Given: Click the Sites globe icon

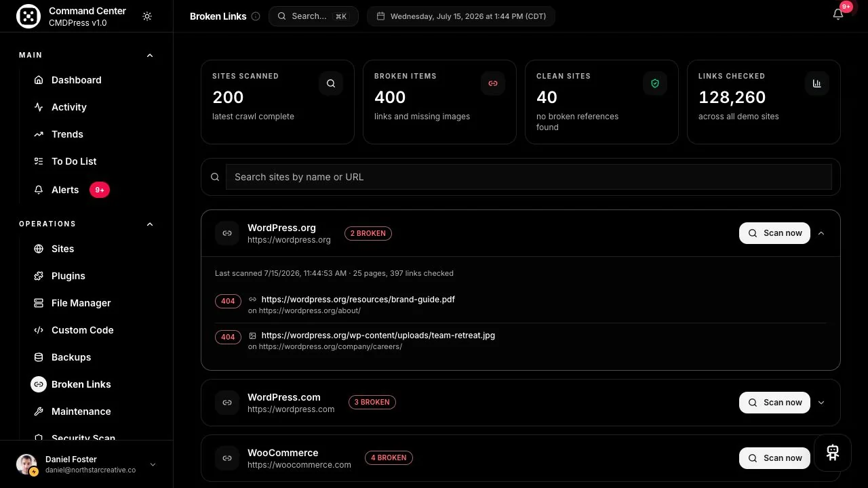Looking at the screenshot, I should click(x=39, y=249).
